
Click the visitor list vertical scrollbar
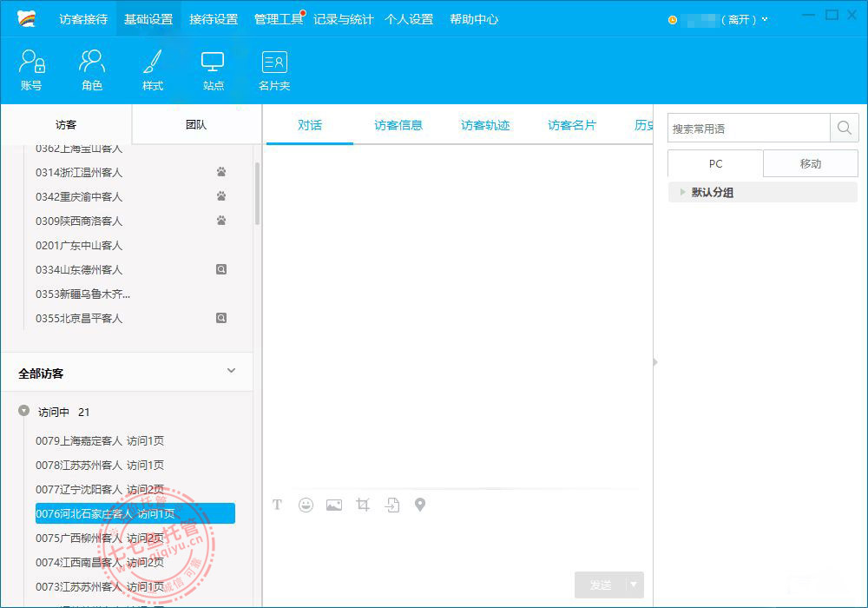click(257, 193)
